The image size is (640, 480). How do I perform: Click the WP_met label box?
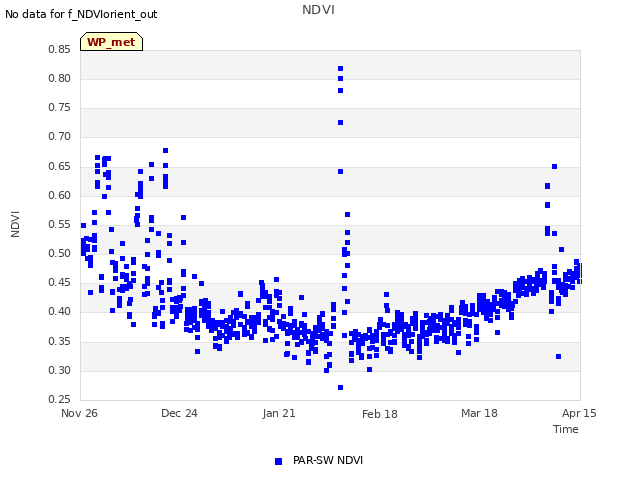pos(111,42)
